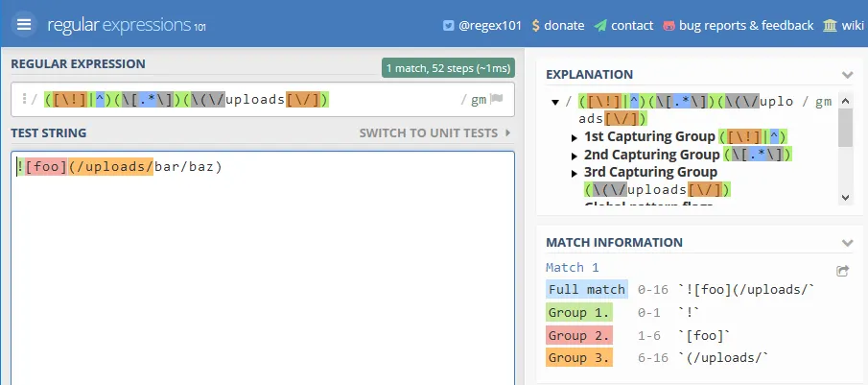
Task: Click the wiki building icon
Action: coord(830,26)
